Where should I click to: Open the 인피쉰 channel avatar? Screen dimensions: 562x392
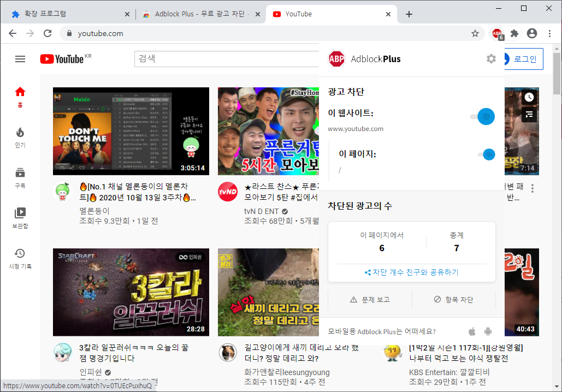click(62, 352)
